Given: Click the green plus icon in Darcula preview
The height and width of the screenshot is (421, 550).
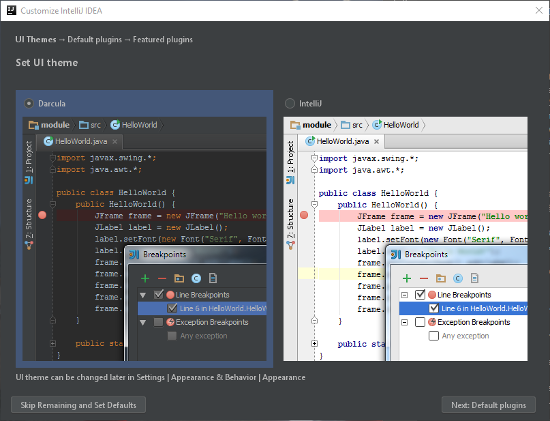Looking at the screenshot, I should tap(145, 279).
